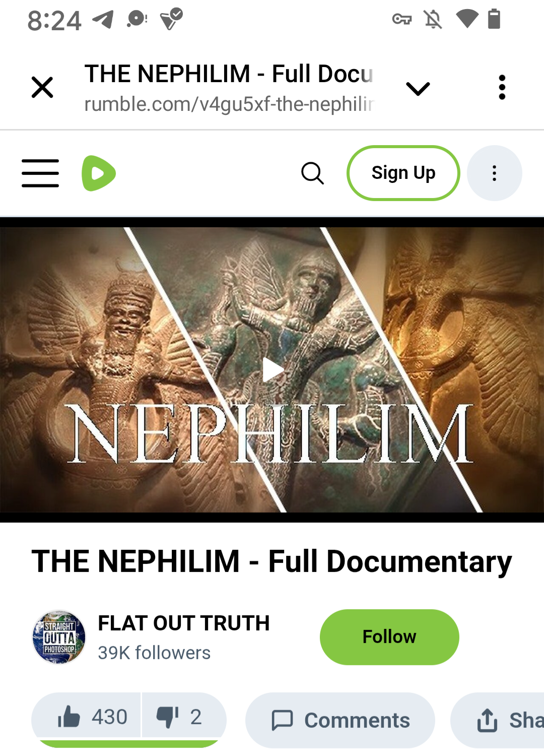Open the Comments section

pyautogui.click(x=340, y=720)
